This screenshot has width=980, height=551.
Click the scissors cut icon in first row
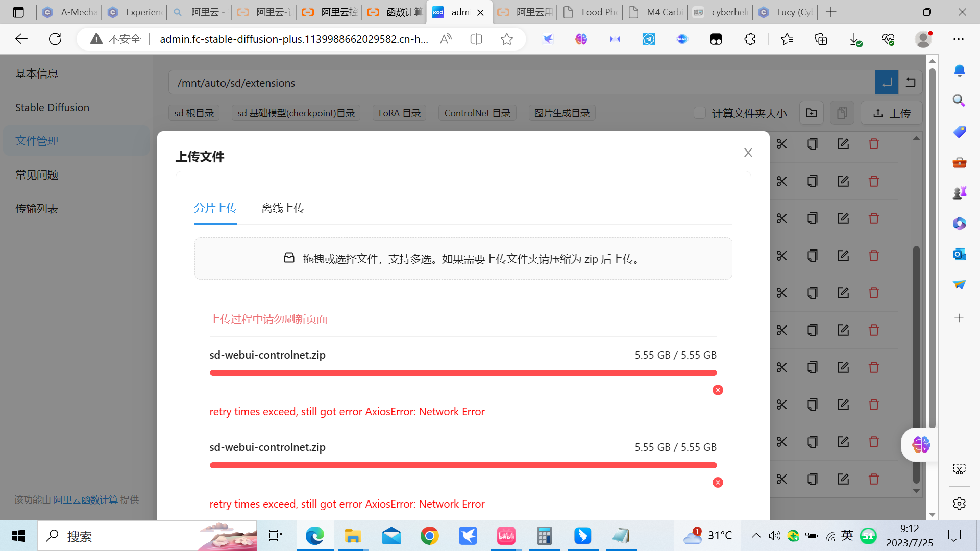tap(781, 144)
